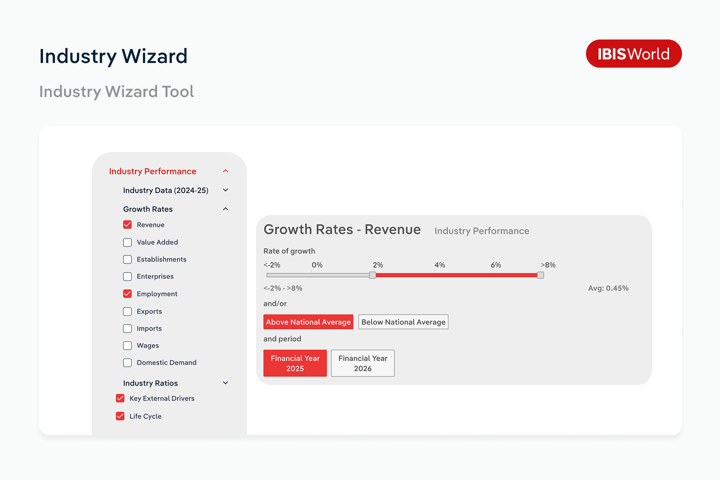Check the Value Added checkbox
The height and width of the screenshot is (480, 720).
127,242
